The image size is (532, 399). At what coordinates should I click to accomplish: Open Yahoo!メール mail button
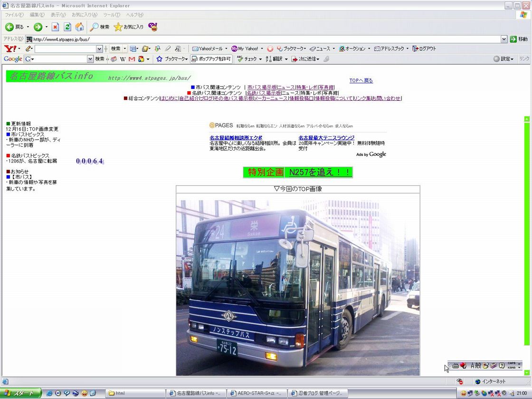207,48
